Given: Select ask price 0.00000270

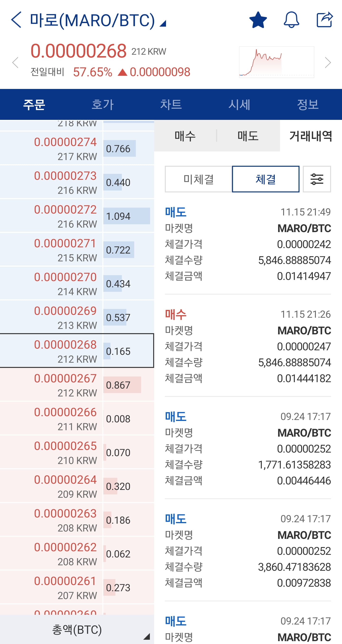Looking at the screenshot, I should click(51, 283).
